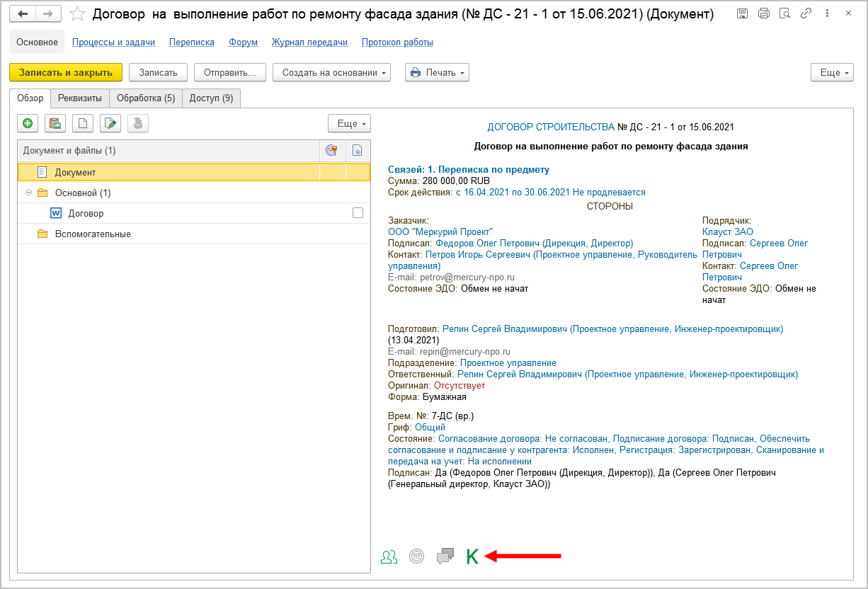This screenshot has height=589, width=868.
Task: Click the Вспомогательные folder icon
Action: point(42,234)
